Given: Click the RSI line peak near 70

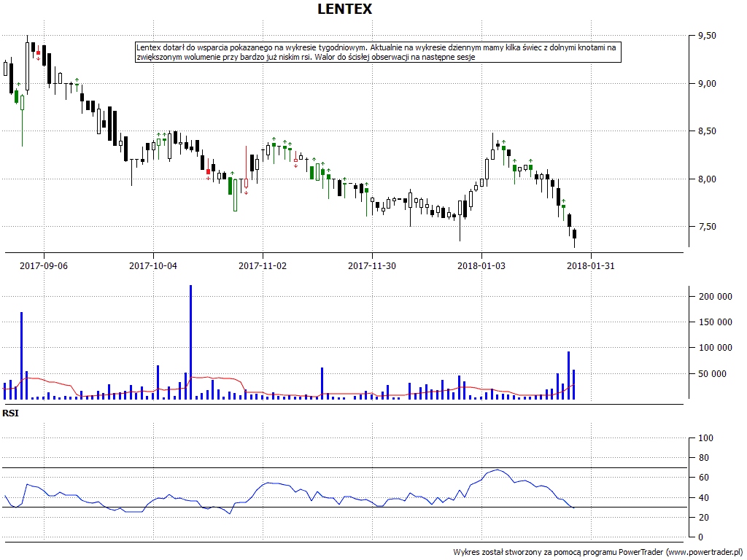Looking at the screenshot, I should 498,470.
